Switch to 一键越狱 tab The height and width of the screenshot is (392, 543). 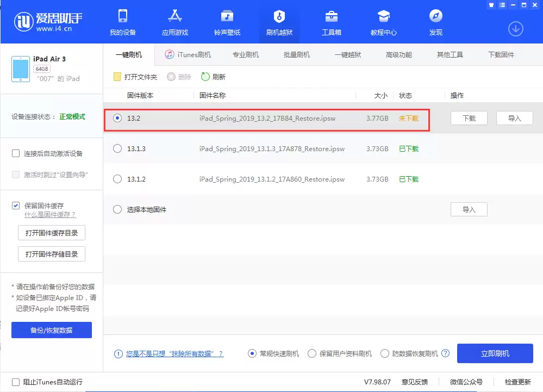(x=348, y=55)
